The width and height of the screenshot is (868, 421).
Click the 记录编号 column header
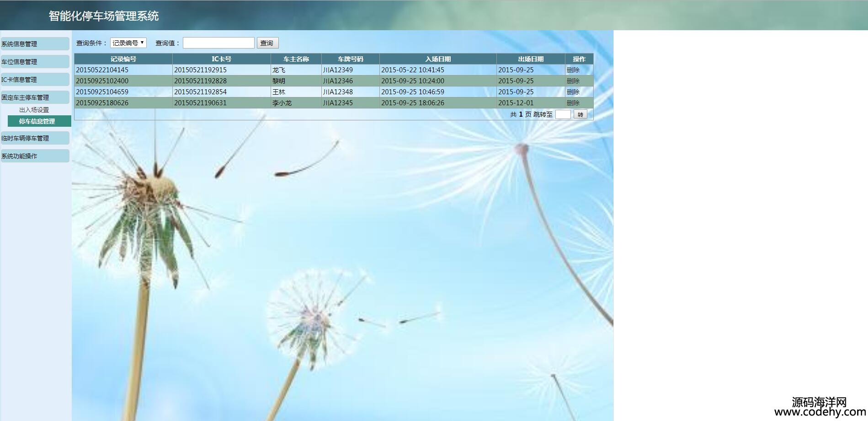[x=123, y=59]
